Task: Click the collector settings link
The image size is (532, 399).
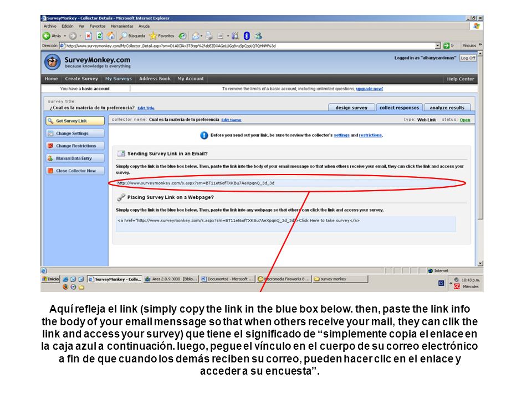Action: [x=342, y=135]
